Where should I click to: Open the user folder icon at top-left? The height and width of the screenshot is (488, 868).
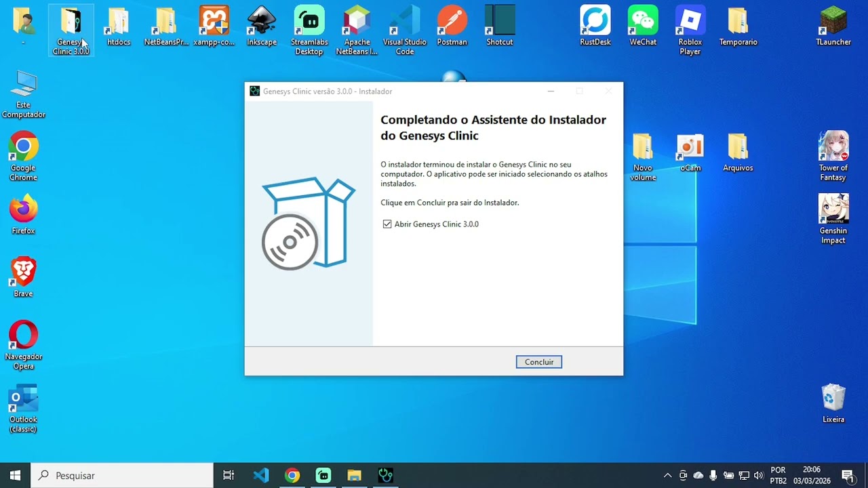click(24, 27)
